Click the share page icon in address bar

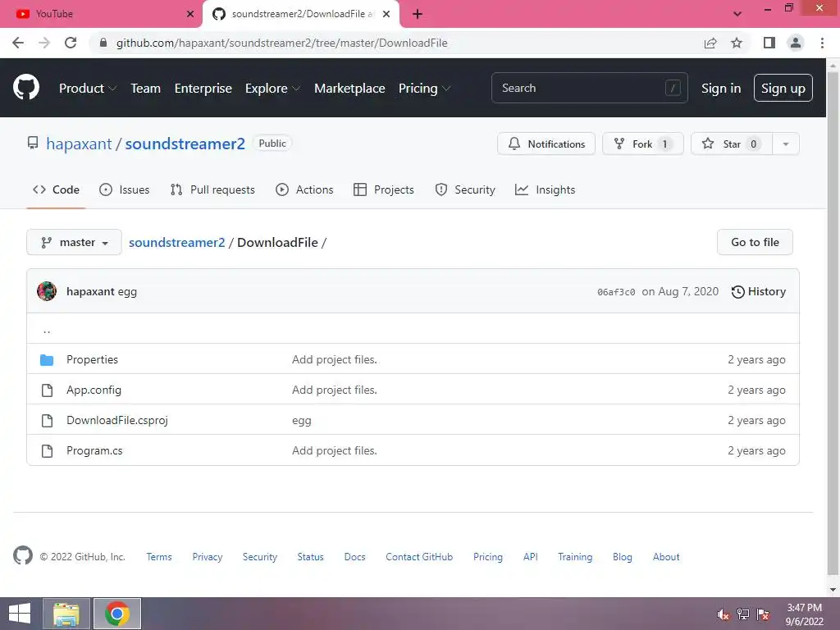point(710,43)
